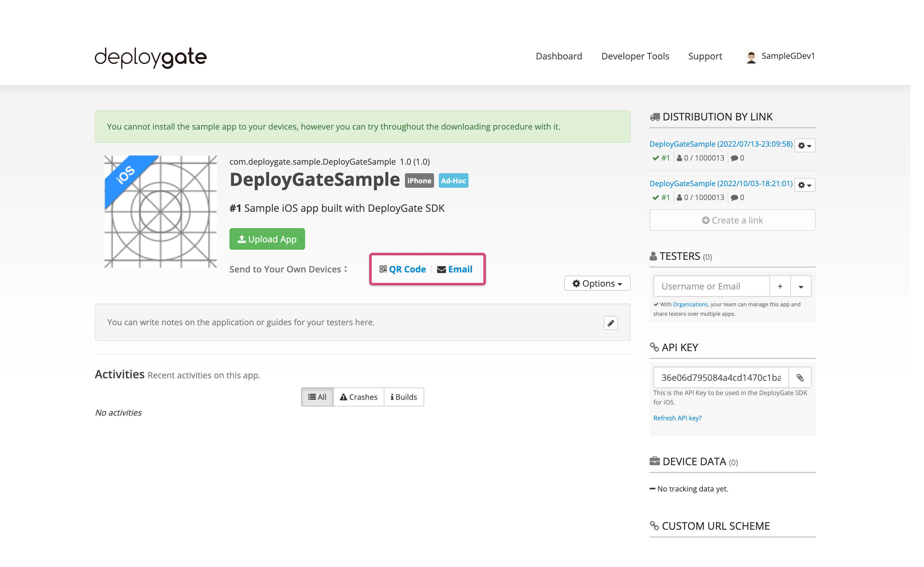The image size is (924, 567).
Task: Click the iOS app icon thumbnail
Action: click(161, 211)
